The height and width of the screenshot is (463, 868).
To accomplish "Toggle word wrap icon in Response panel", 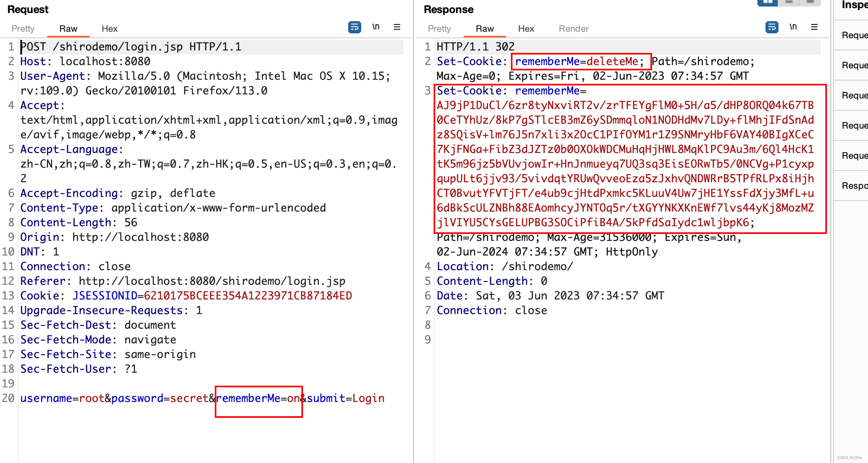I will (x=772, y=27).
